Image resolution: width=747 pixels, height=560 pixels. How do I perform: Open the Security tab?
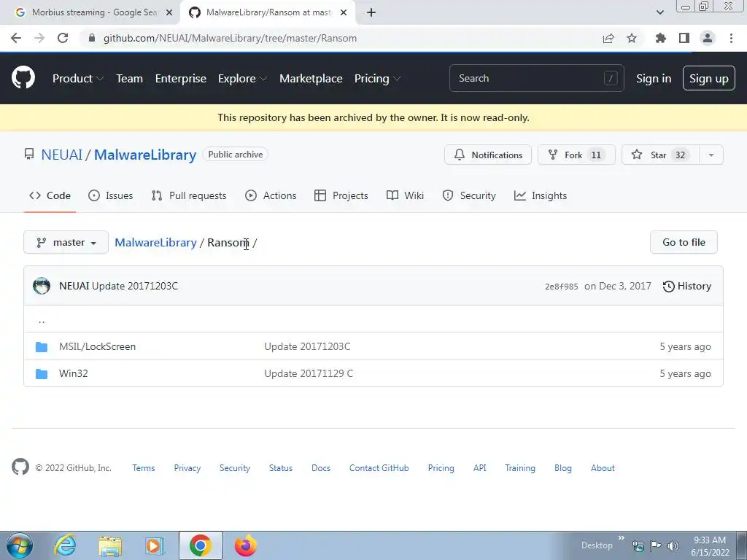coord(469,195)
